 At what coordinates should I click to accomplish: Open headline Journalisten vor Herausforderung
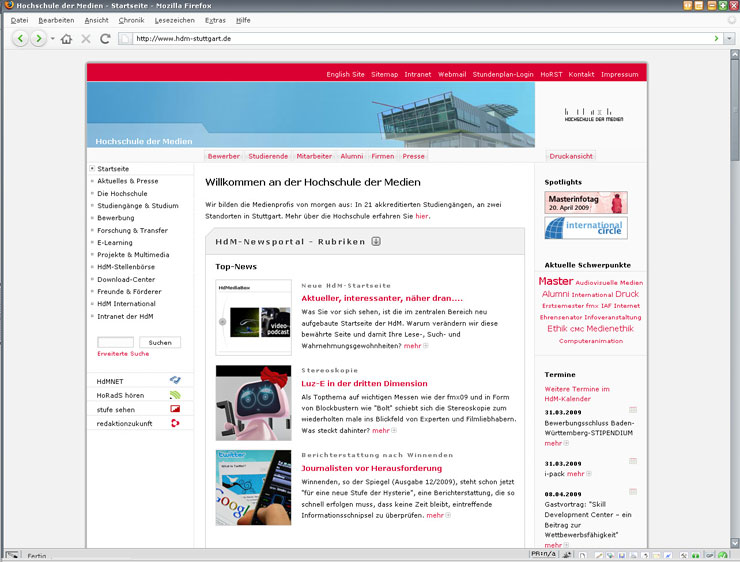click(x=371, y=468)
